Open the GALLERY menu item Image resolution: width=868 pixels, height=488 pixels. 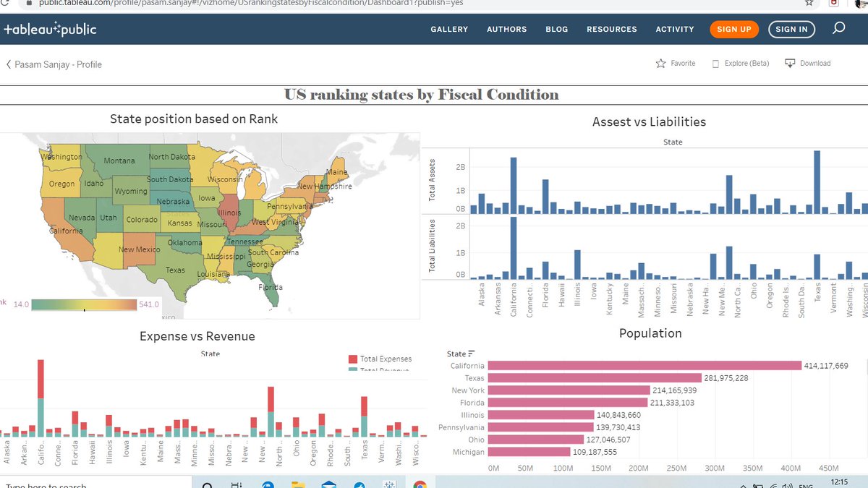449,30
